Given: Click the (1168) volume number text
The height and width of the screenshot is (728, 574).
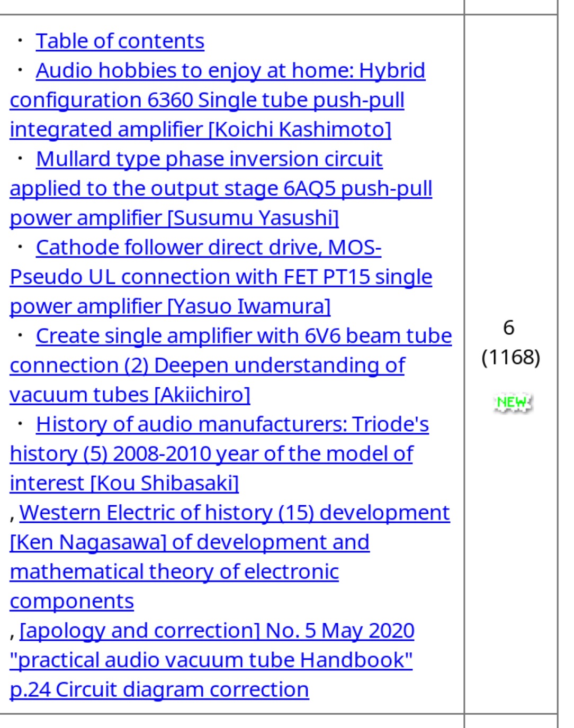Looking at the screenshot, I should click(511, 357).
